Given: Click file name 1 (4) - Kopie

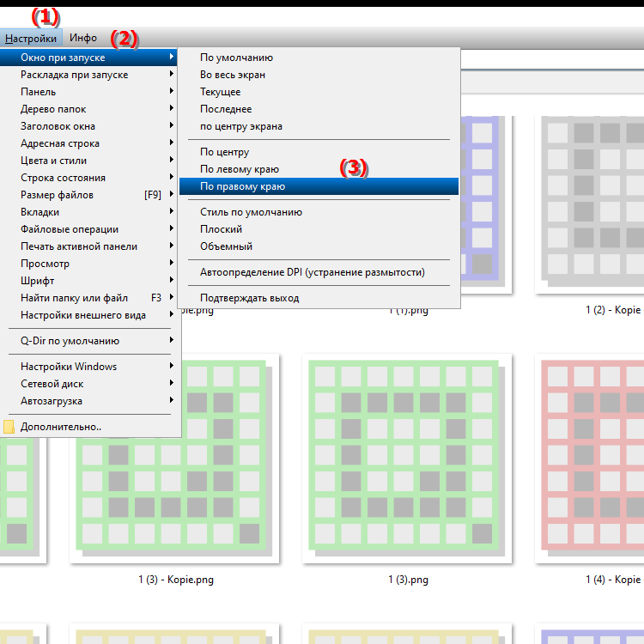Looking at the screenshot, I should coord(613,580).
